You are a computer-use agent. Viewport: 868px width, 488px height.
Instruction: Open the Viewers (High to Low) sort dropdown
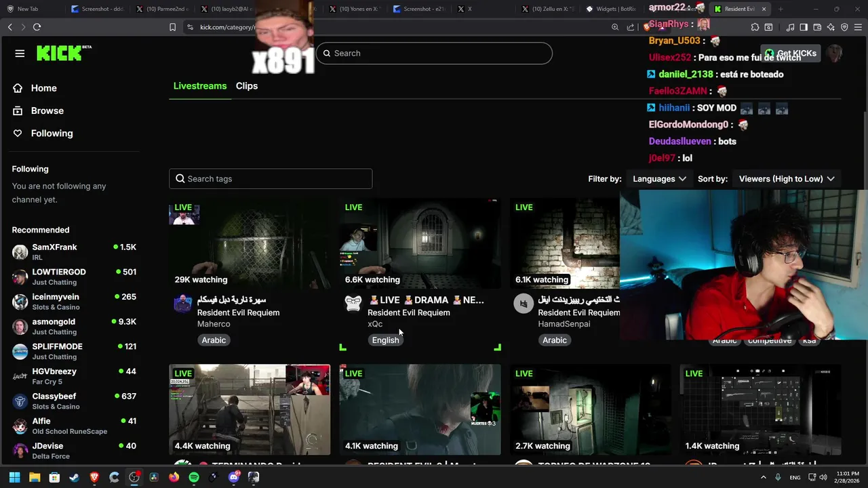(787, 179)
